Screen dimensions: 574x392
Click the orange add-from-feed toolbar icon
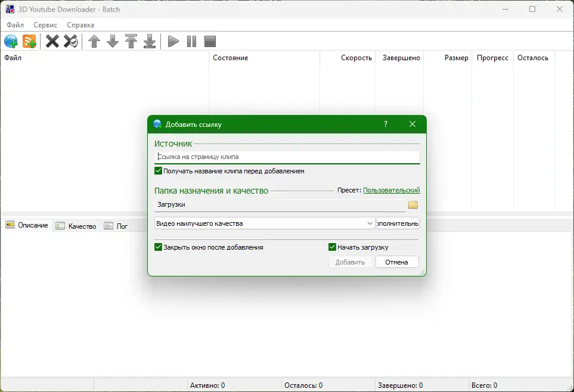(x=28, y=41)
